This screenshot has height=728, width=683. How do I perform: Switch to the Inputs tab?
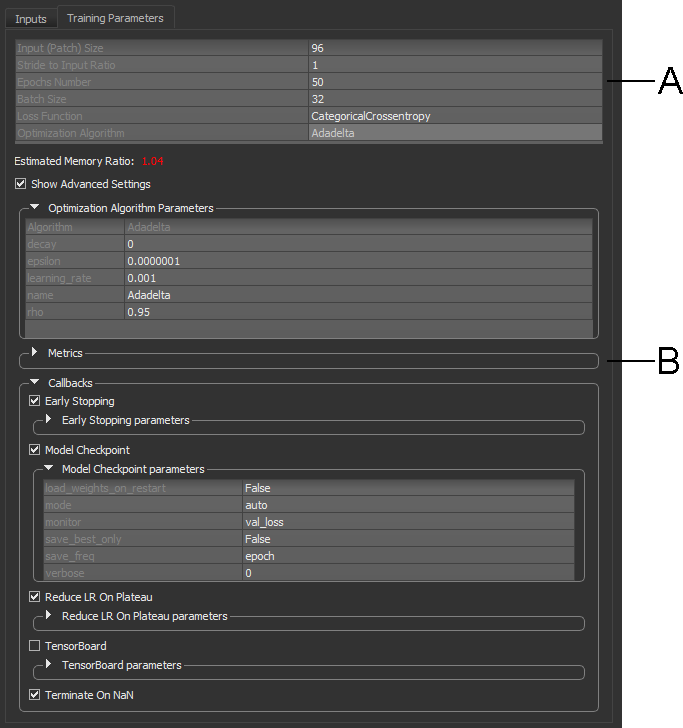(30, 19)
